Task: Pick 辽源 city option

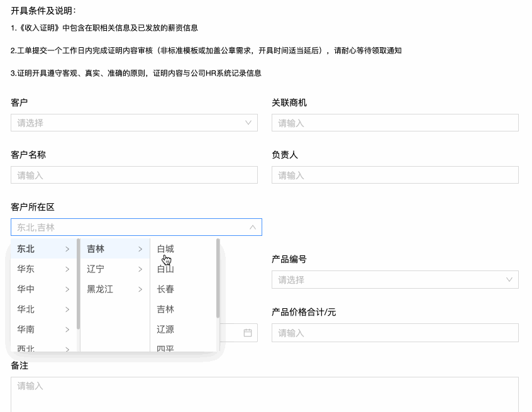Action: (x=183, y=329)
